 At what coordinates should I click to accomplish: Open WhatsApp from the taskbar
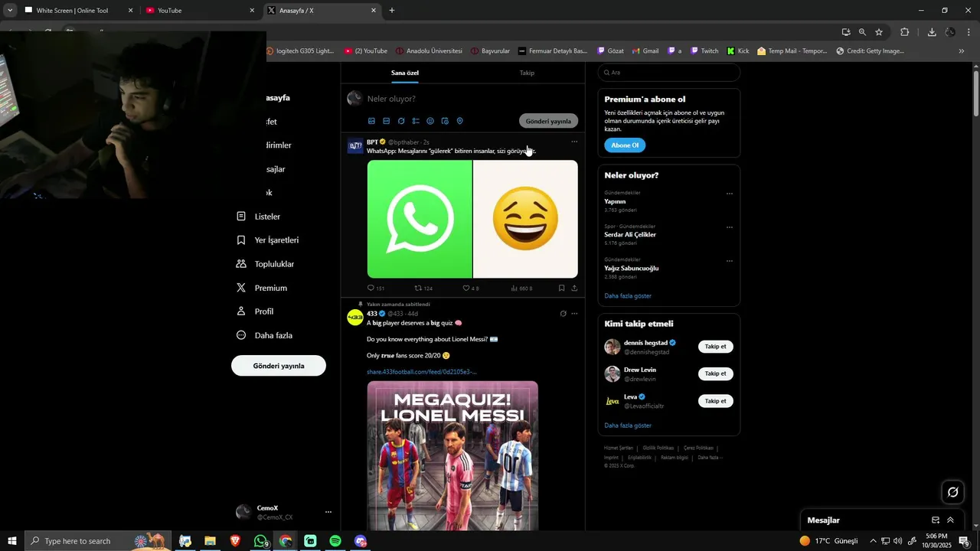click(260, 541)
